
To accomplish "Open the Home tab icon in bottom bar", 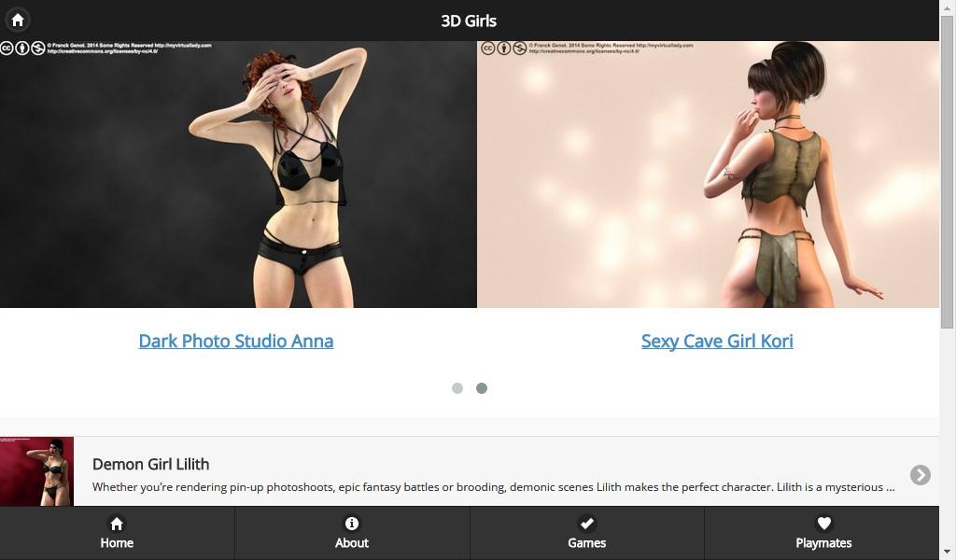I will pos(117,524).
